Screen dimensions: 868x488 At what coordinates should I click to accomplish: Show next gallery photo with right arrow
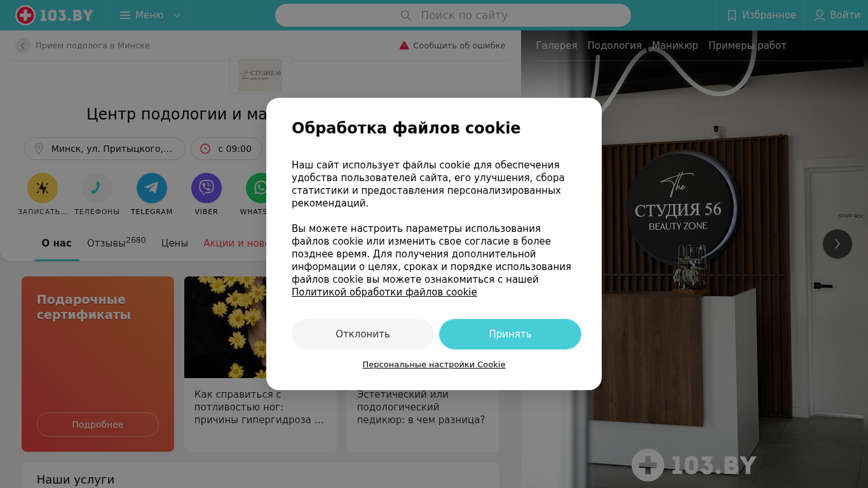tap(837, 244)
